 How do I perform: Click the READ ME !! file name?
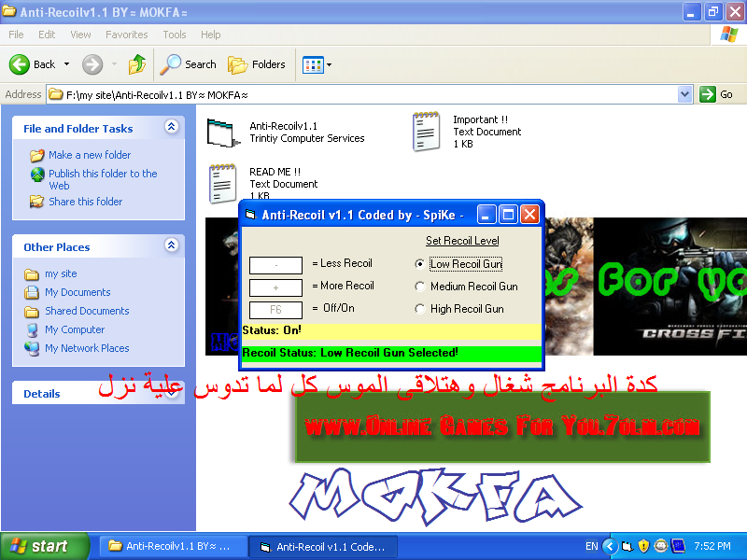[275, 172]
